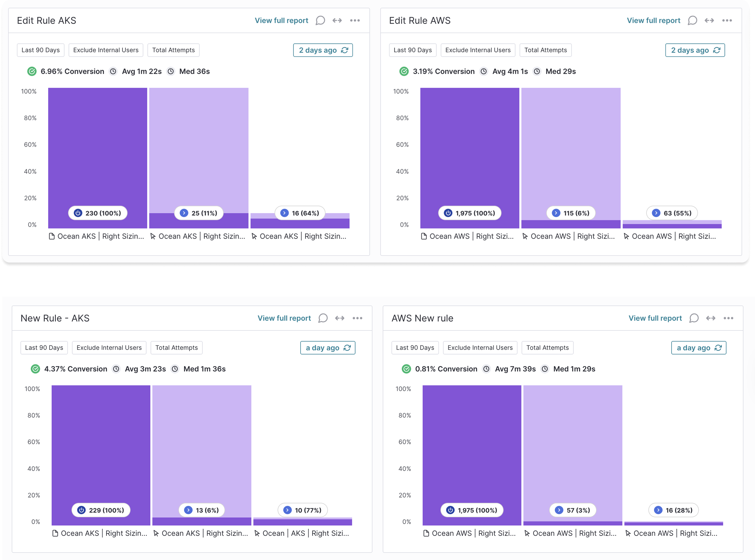755x560 pixels.
Task: Select the power icon on the '1,975 (100%)' badge
Action: coord(448,213)
